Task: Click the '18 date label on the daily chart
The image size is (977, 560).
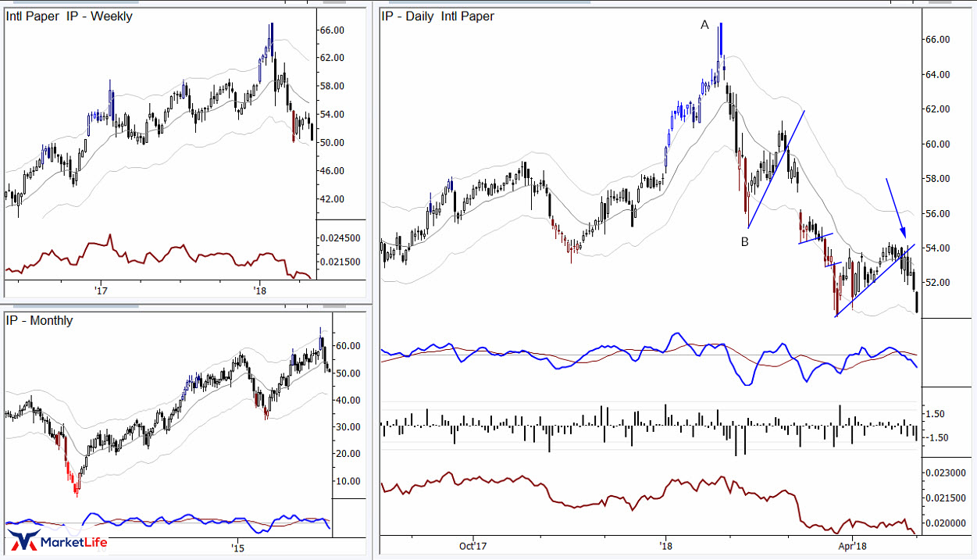Action: (x=666, y=546)
